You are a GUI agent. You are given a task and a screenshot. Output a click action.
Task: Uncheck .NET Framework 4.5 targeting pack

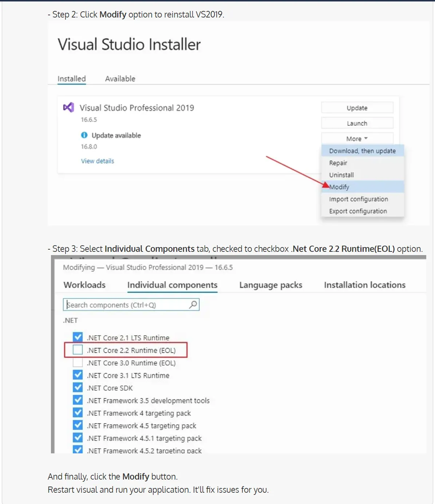(x=78, y=425)
